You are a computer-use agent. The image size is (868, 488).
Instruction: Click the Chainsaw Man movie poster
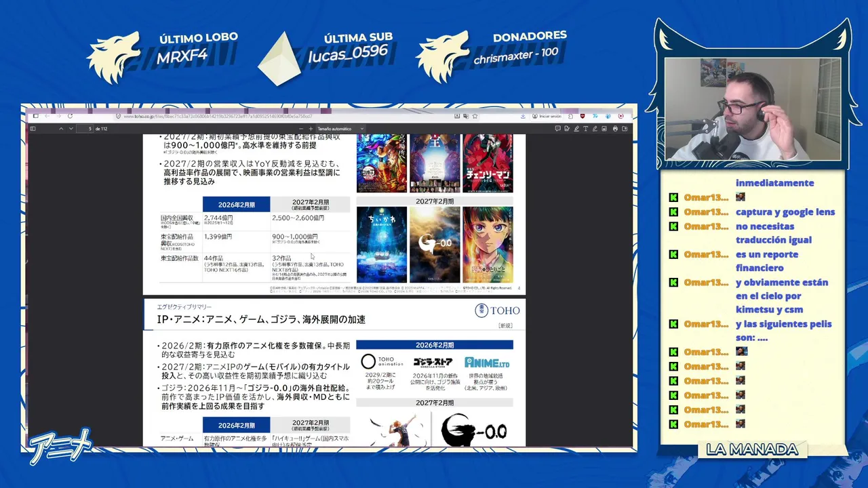[x=488, y=163]
